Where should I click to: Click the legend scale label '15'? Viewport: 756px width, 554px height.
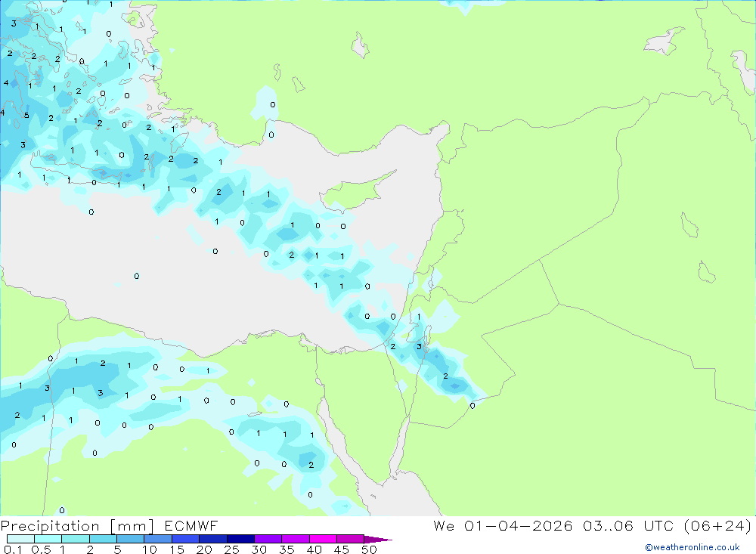pos(177,549)
